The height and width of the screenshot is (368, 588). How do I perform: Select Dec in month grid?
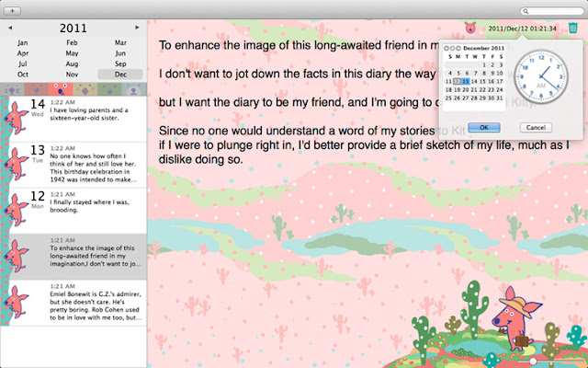click(x=120, y=75)
